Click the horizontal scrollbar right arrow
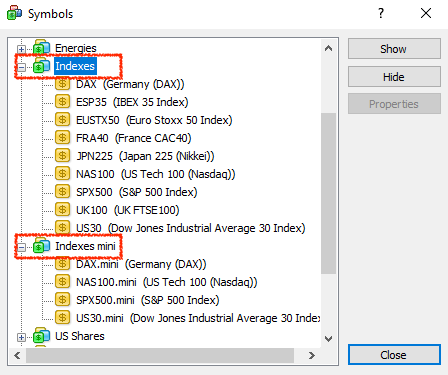Screen dimensions: 448x375 click(x=312, y=355)
